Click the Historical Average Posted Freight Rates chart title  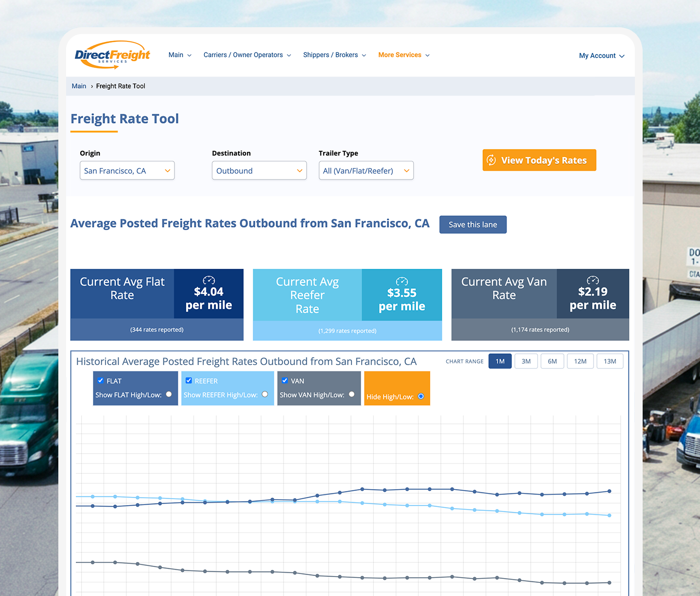pyautogui.click(x=246, y=361)
